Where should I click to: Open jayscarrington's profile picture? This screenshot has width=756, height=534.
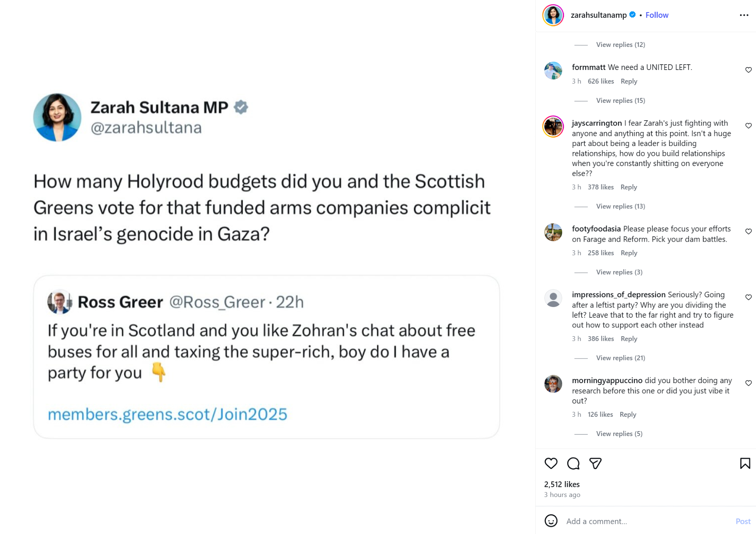click(x=553, y=126)
